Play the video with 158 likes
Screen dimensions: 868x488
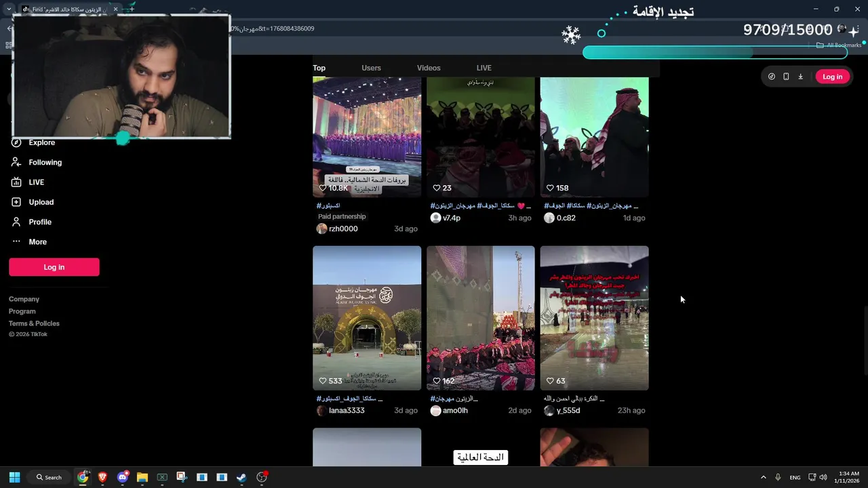(x=595, y=137)
